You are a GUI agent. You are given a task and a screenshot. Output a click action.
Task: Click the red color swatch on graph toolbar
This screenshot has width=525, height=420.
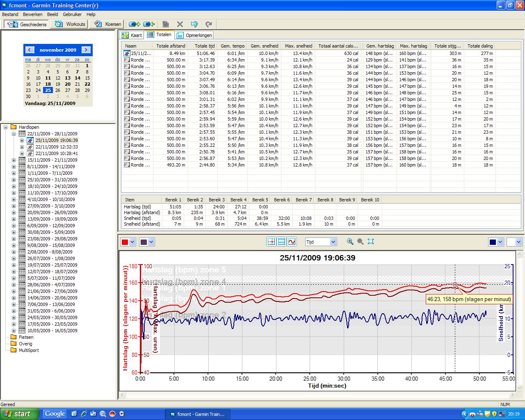pyautogui.click(x=125, y=242)
